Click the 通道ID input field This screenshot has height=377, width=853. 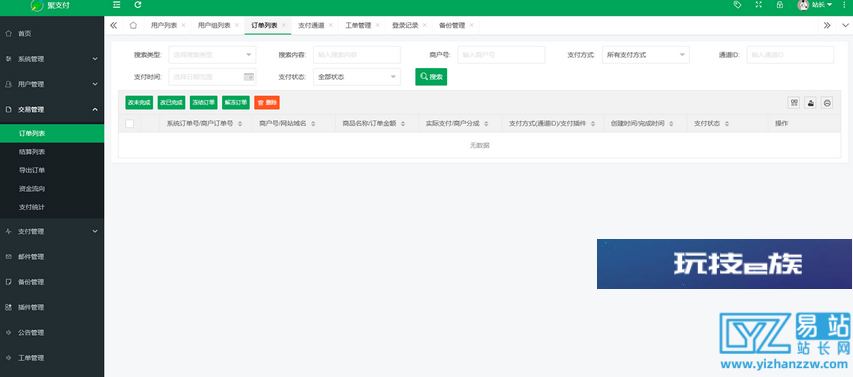[790, 55]
